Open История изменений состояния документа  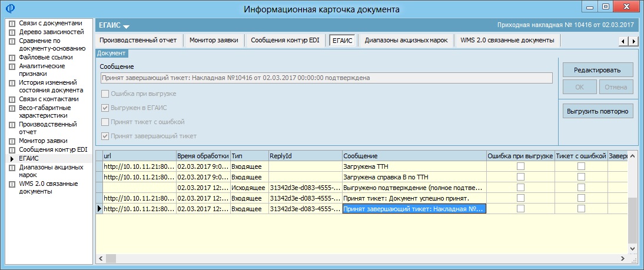51,86
